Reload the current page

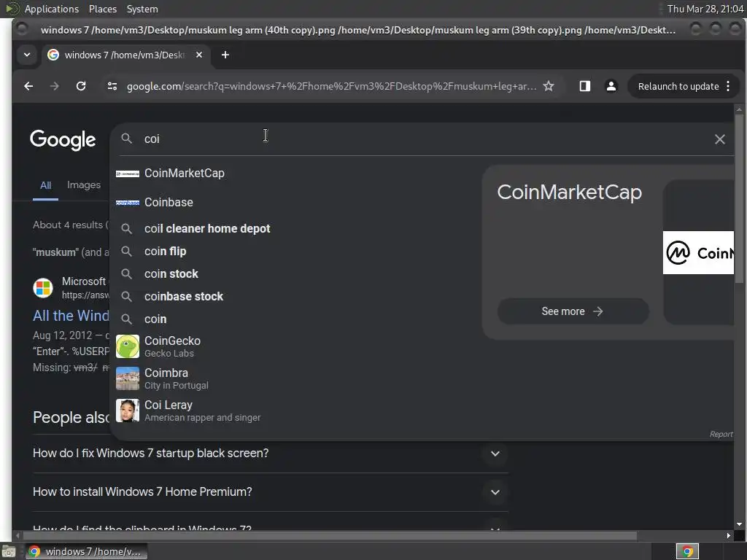81,86
